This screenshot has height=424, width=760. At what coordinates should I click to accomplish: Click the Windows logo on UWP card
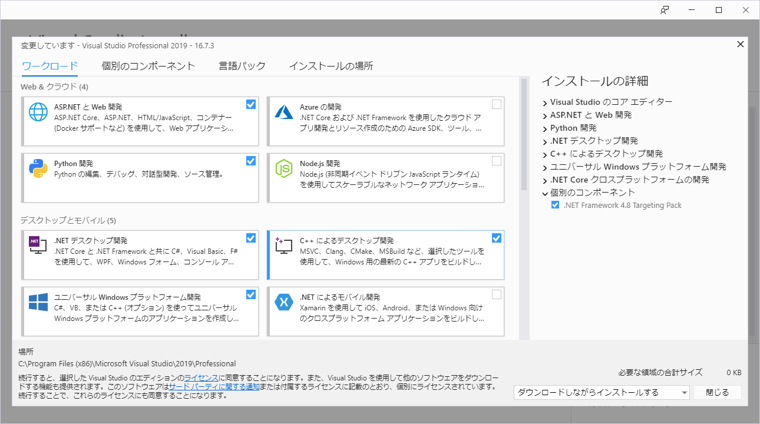38,302
